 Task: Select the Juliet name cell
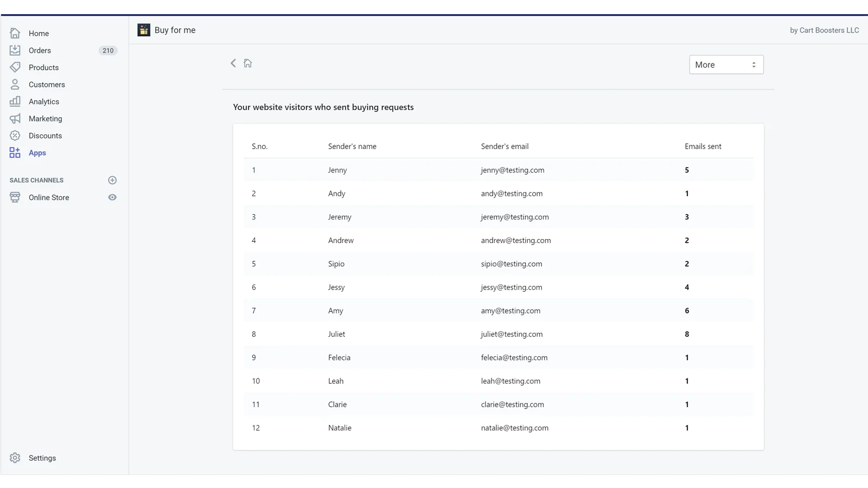point(336,334)
